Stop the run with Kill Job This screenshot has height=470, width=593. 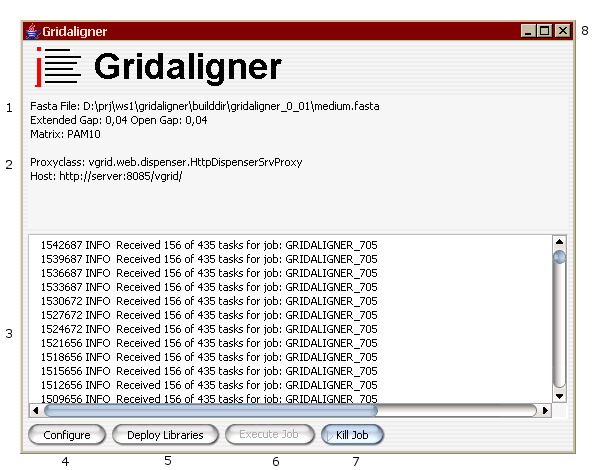(x=352, y=435)
